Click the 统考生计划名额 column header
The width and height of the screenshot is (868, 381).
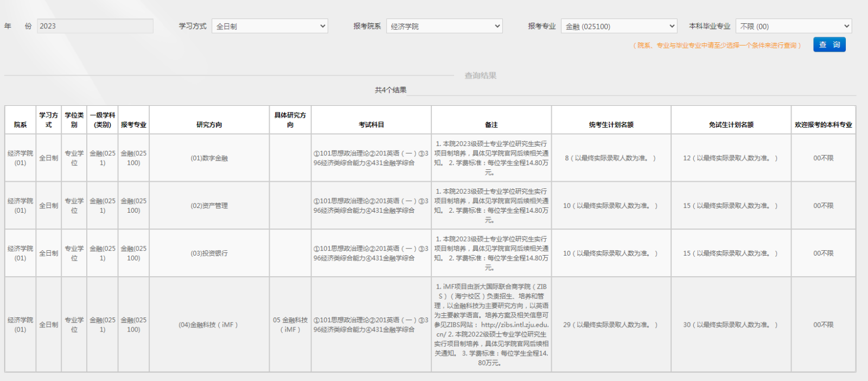click(611, 120)
